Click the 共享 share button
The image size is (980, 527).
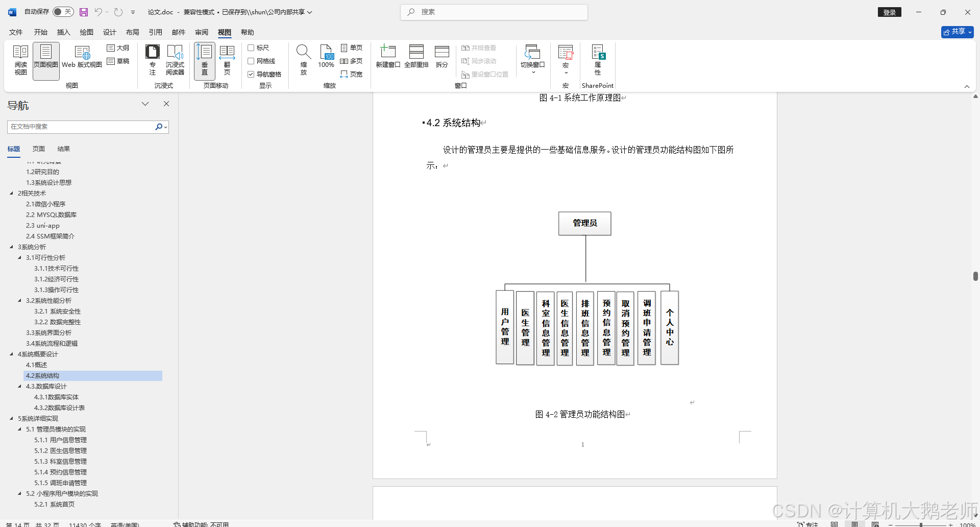pyautogui.click(x=956, y=32)
